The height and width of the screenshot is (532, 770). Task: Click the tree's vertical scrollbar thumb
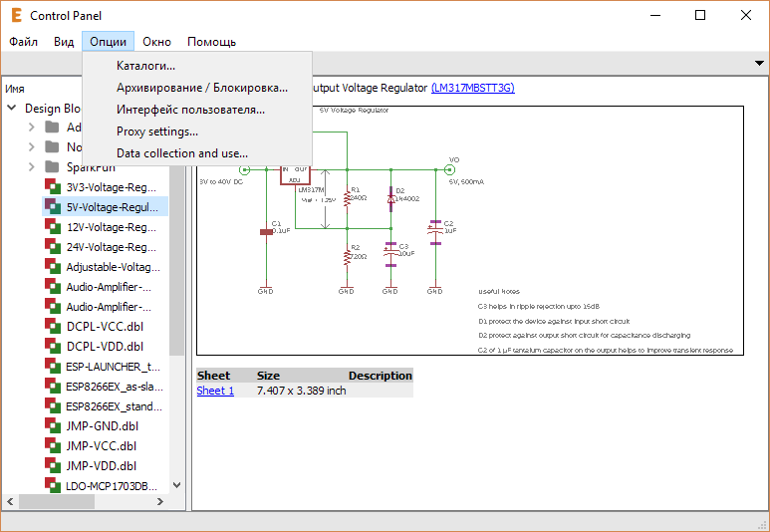click(x=176, y=260)
